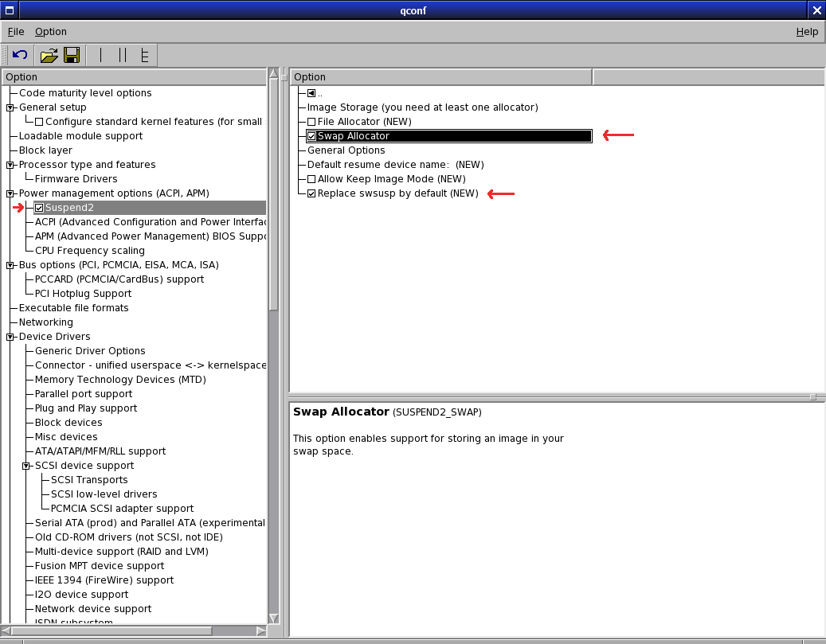Uncheck the Suspend2 checkbox

tap(39, 208)
